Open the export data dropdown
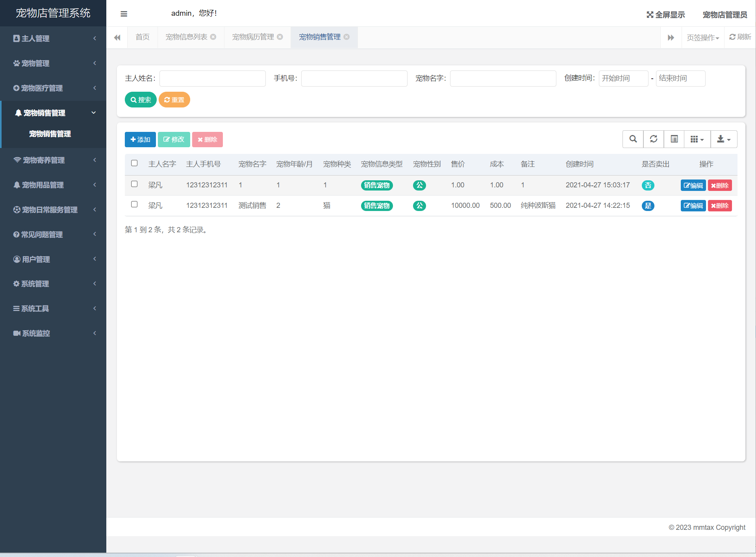The height and width of the screenshot is (557, 756). coord(724,139)
